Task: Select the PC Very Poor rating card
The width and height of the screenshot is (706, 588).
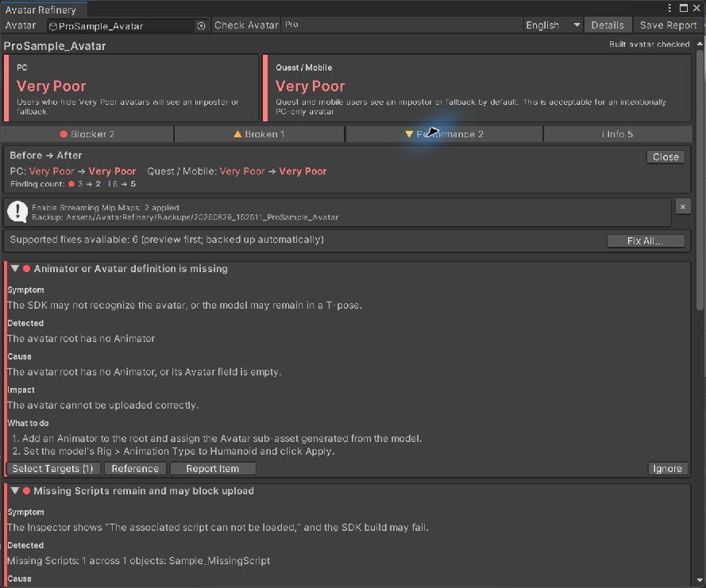Action: pyautogui.click(x=131, y=88)
